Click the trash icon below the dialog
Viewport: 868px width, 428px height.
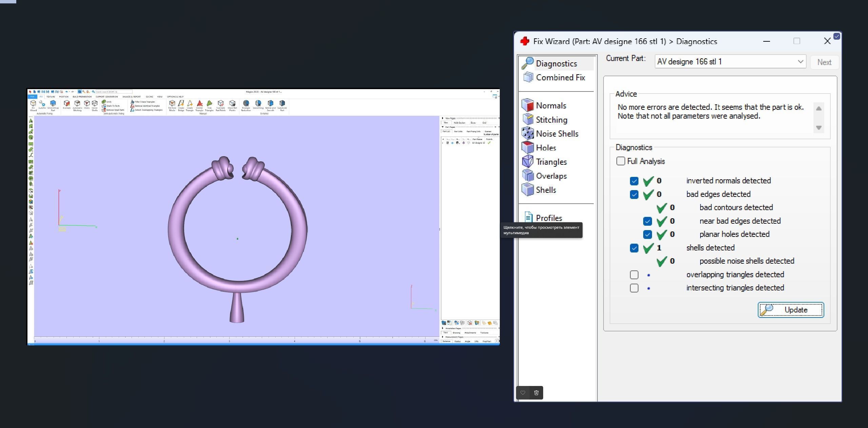click(536, 393)
